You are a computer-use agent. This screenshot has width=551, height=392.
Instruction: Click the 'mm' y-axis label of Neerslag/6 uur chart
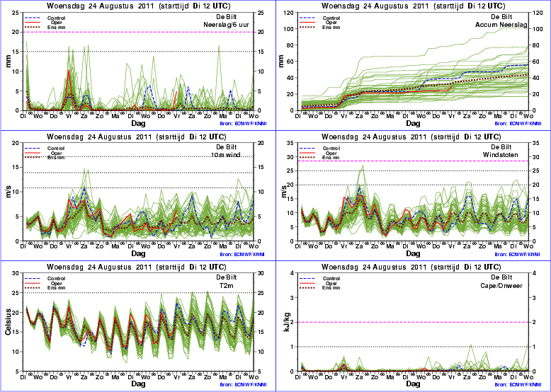tap(8, 62)
